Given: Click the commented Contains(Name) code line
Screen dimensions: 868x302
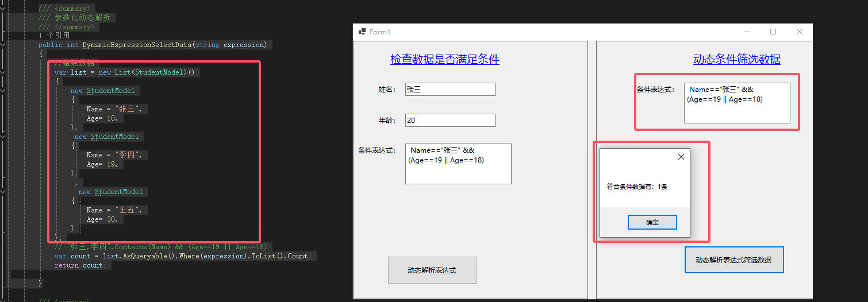Looking at the screenshot, I should point(160,247).
